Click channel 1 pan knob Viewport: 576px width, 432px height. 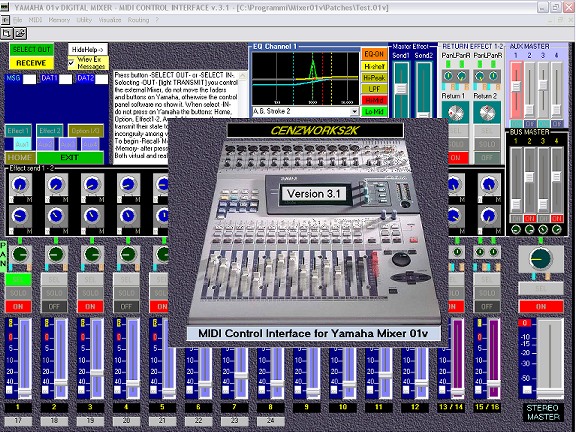(x=19, y=254)
